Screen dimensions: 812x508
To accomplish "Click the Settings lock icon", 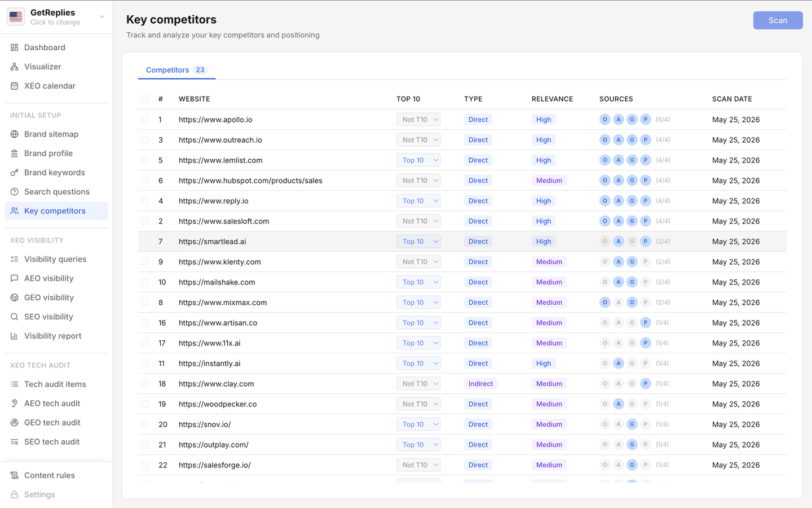I will click(15, 494).
